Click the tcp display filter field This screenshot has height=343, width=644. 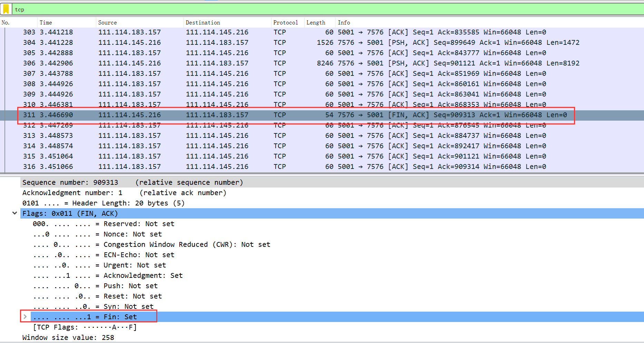310,9
